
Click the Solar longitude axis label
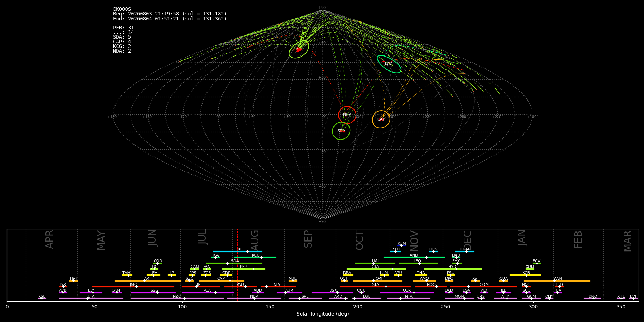click(323, 314)
